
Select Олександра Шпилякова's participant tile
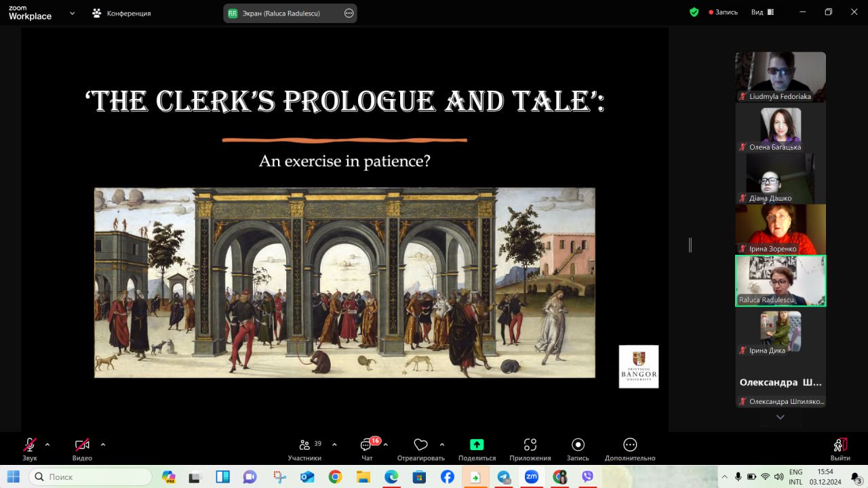(x=781, y=382)
